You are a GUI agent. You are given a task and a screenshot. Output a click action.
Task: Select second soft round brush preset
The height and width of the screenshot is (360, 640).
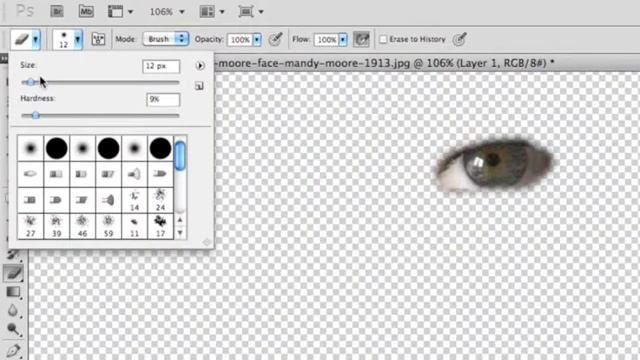click(x=82, y=148)
